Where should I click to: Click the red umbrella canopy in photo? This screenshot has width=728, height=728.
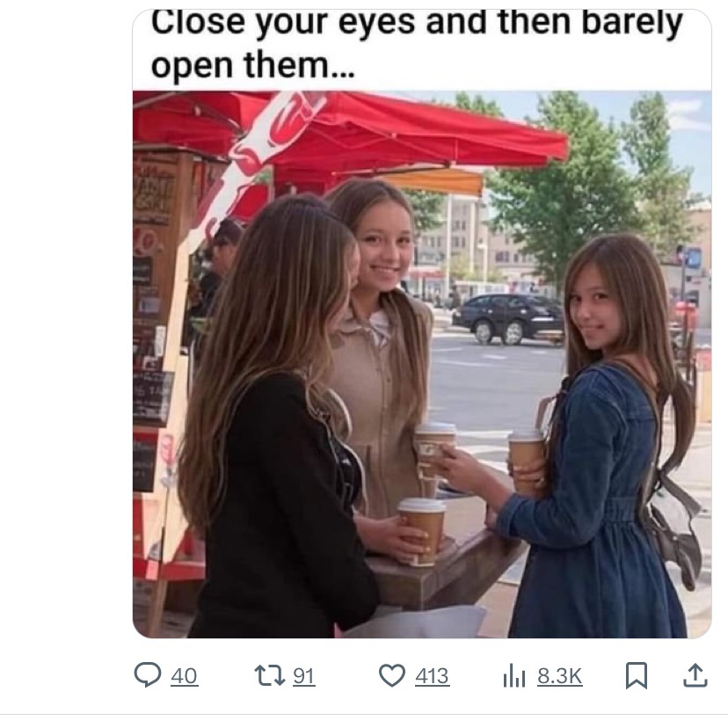click(x=353, y=130)
